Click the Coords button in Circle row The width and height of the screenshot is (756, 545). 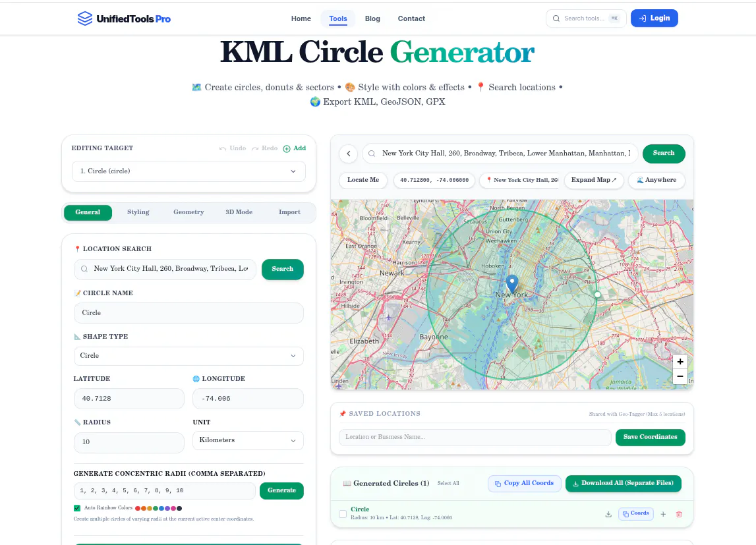pos(635,513)
